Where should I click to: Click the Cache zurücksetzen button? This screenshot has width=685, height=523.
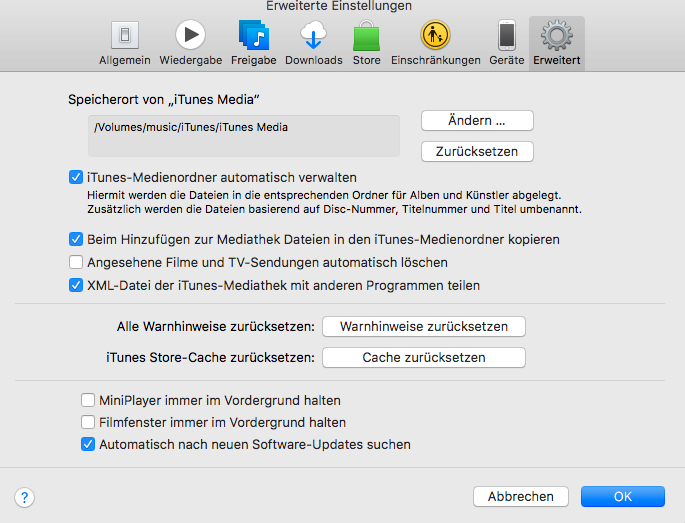click(x=424, y=357)
